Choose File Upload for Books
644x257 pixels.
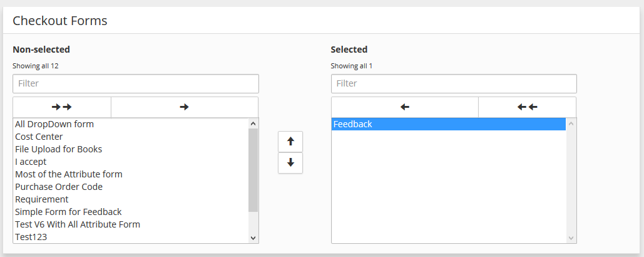[x=58, y=149]
